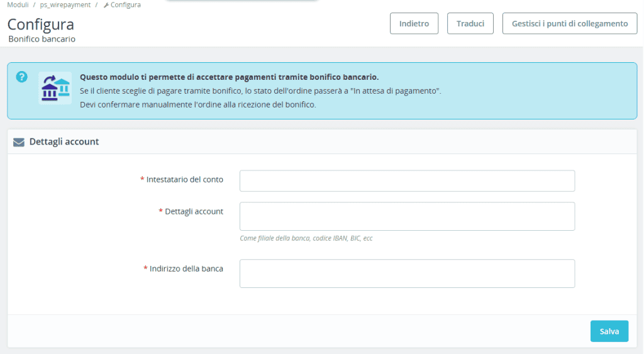Image resolution: width=644 pixels, height=354 pixels.
Task: Click the Bonifico bancario subtitle
Action: point(42,39)
